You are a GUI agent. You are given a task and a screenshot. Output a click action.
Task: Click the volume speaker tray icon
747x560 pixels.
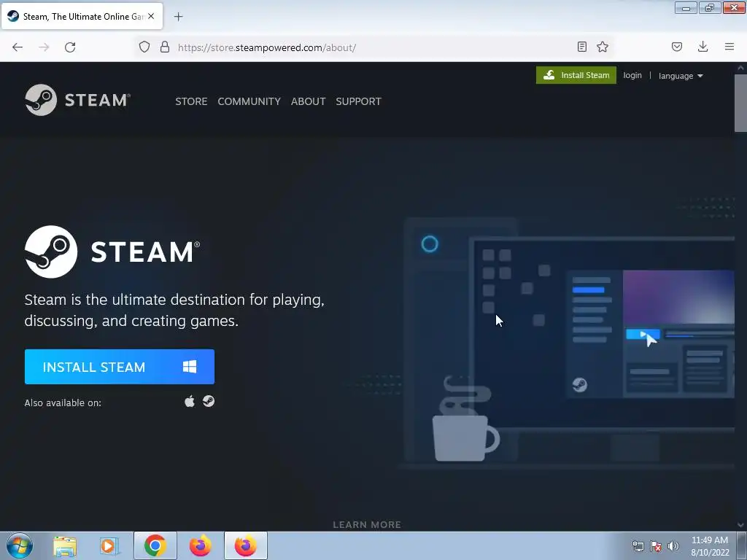pyautogui.click(x=673, y=546)
